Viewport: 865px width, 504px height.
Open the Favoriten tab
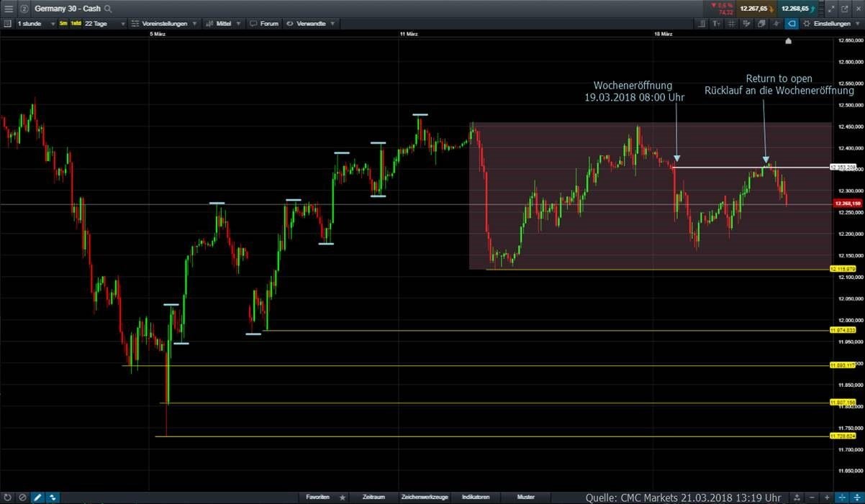pyautogui.click(x=318, y=497)
